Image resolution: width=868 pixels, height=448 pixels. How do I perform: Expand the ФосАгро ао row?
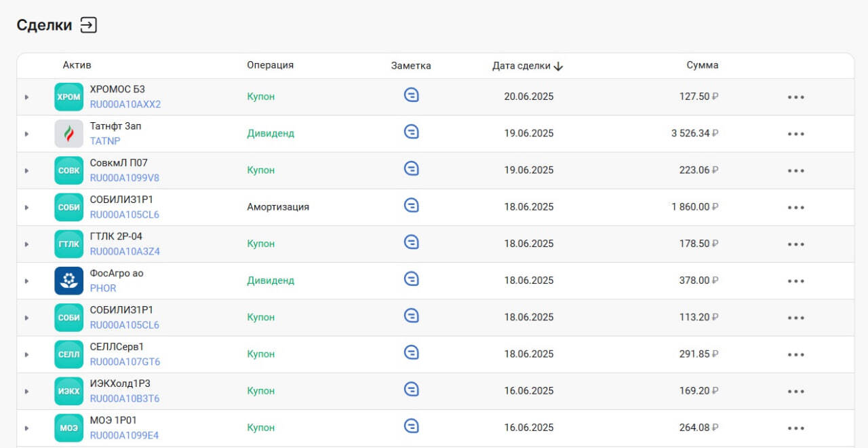point(27,281)
